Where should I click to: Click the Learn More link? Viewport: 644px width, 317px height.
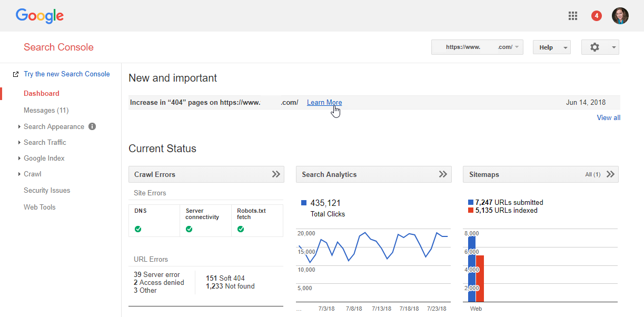point(324,103)
